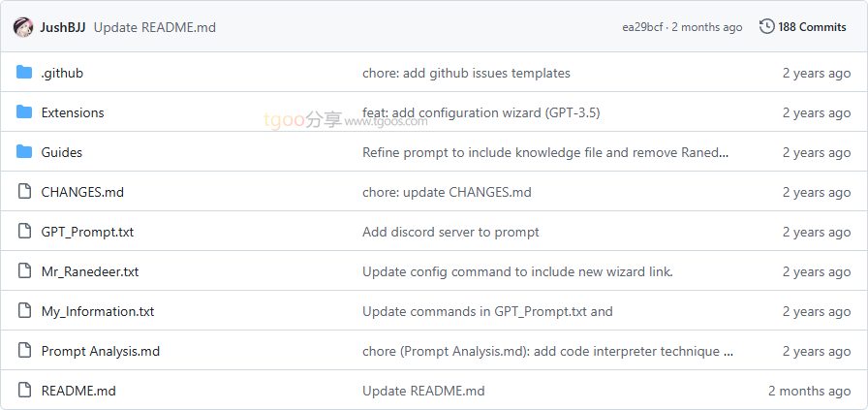Image resolution: width=868 pixels, height=410 pixels.
Task: Click the README.md file icon
Action: pyautogui.click(x=24, y=391)
